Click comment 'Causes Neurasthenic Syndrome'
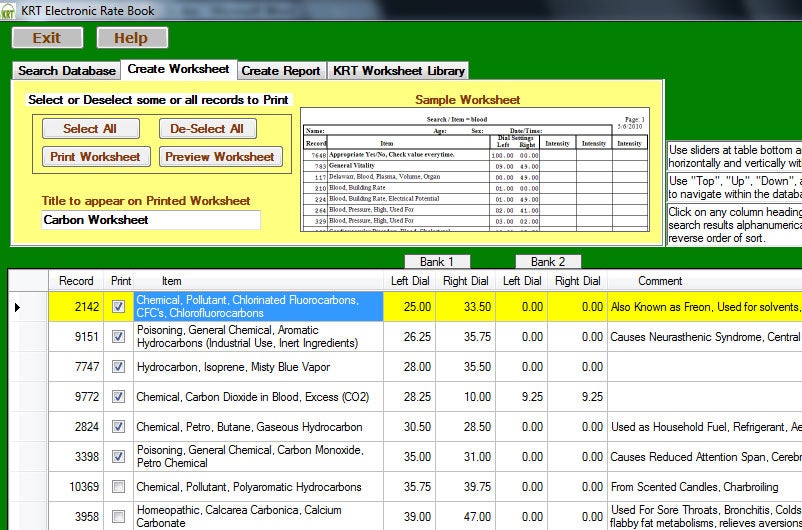Image resolution: width=802 pixels, height=530 pixels. 705,337
